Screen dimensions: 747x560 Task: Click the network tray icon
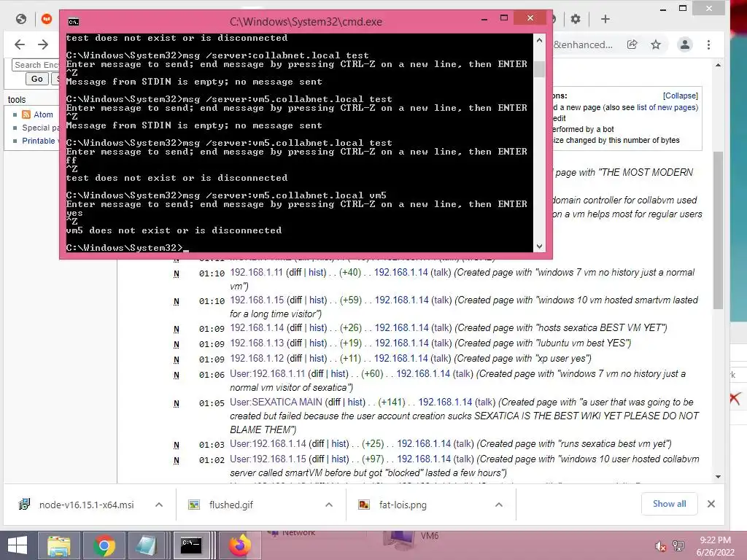click(678, 546)
